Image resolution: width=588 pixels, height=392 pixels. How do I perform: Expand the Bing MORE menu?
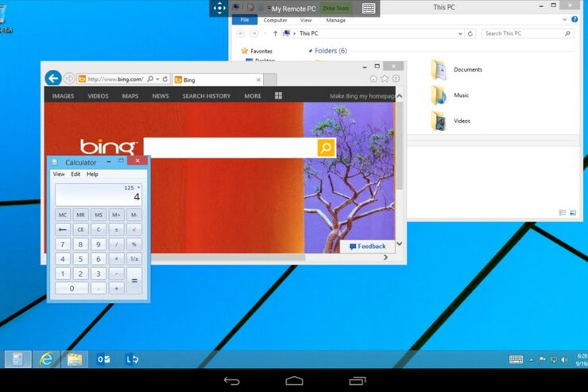click(253, 96)
